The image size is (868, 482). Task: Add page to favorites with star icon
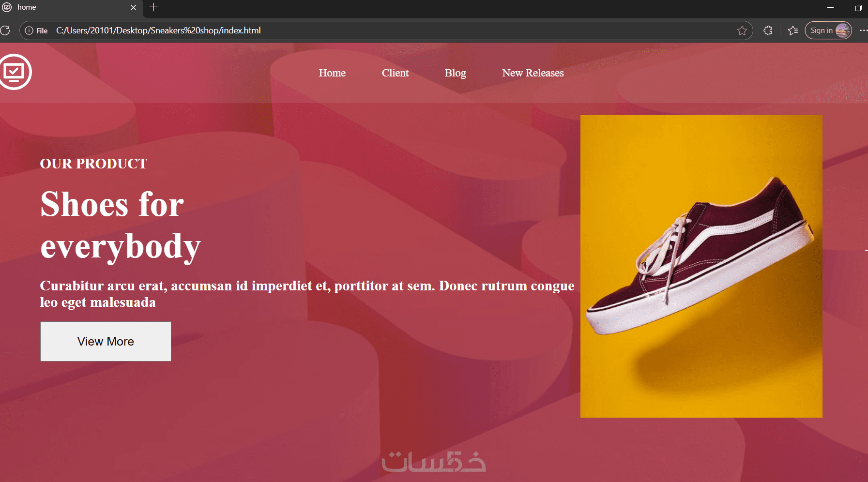click(x=742, y=30)
